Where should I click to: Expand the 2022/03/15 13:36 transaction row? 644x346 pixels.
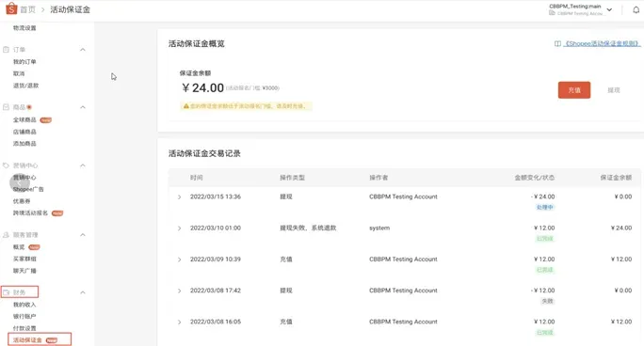tap(180, 197)
